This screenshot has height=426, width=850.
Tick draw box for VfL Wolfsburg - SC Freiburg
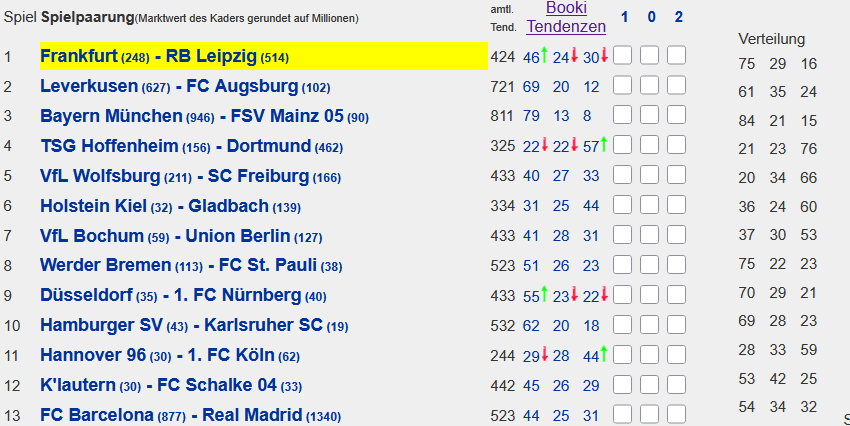click(x=649, y=175)
